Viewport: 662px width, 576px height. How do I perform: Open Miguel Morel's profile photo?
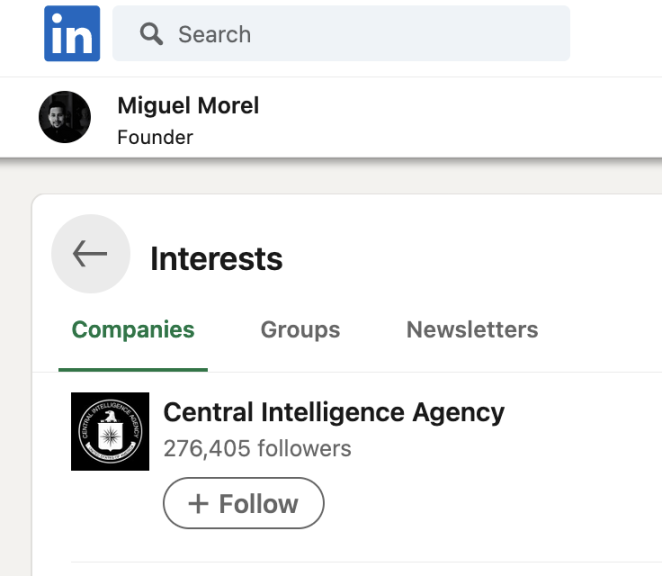pyautogui.click(x=65, y=117)
